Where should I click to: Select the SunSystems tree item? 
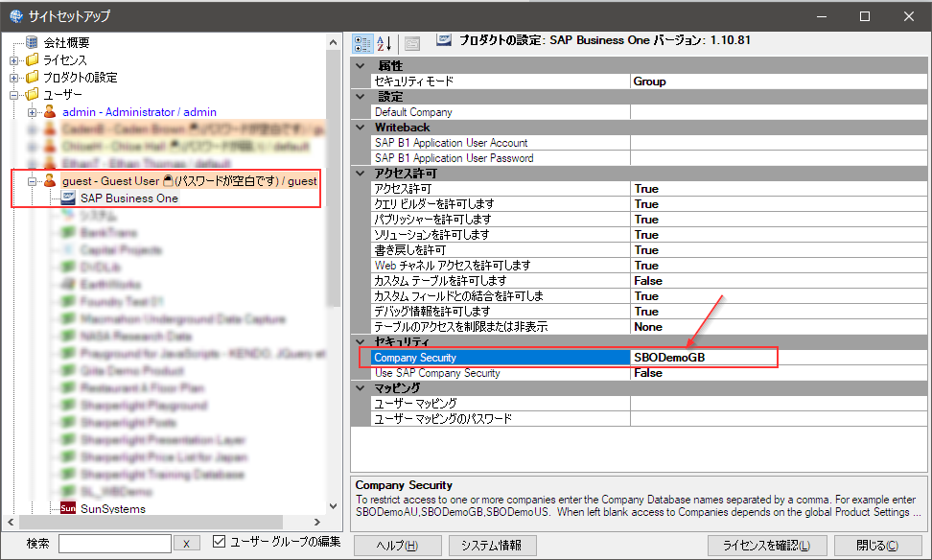tap(113, 509)
